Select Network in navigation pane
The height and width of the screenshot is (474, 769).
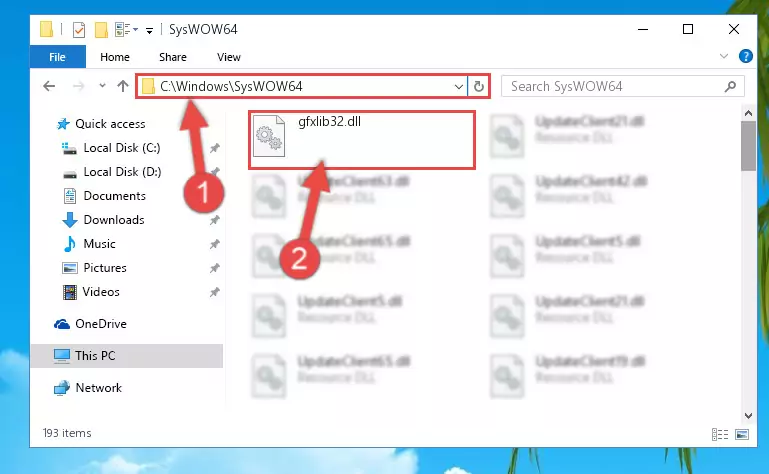click(x=98, y=388)
